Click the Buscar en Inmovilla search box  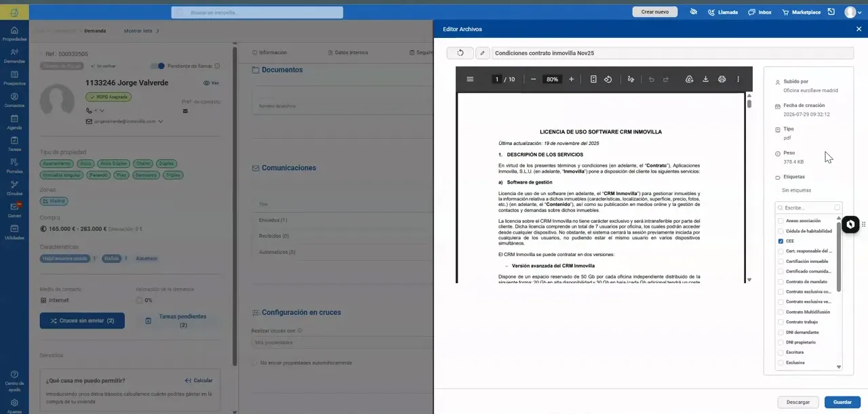257,13
